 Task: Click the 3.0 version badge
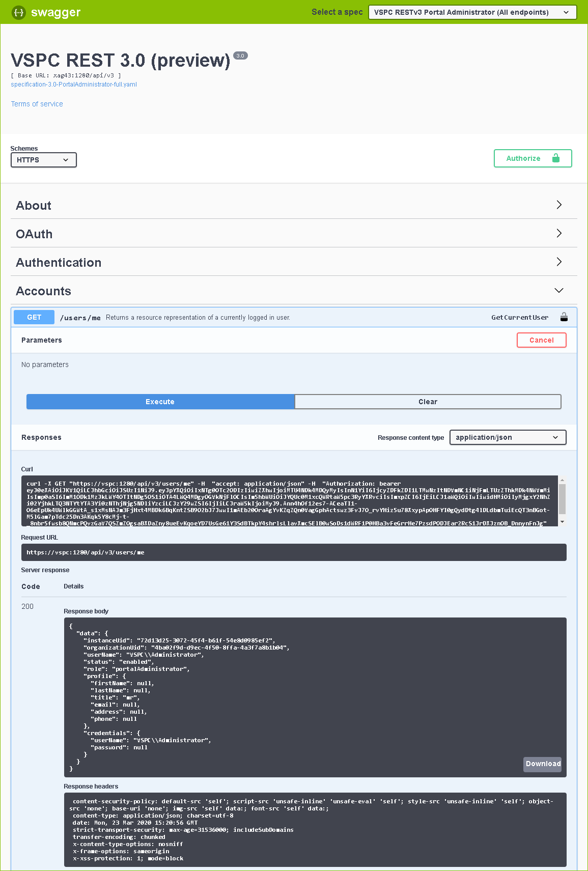(x=240, y=55)
